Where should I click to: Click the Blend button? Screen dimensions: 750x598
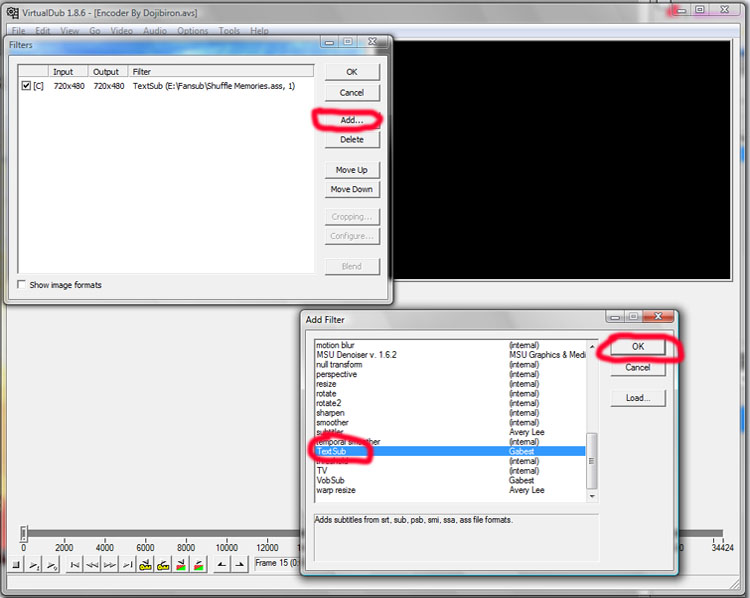click(352, 266)
